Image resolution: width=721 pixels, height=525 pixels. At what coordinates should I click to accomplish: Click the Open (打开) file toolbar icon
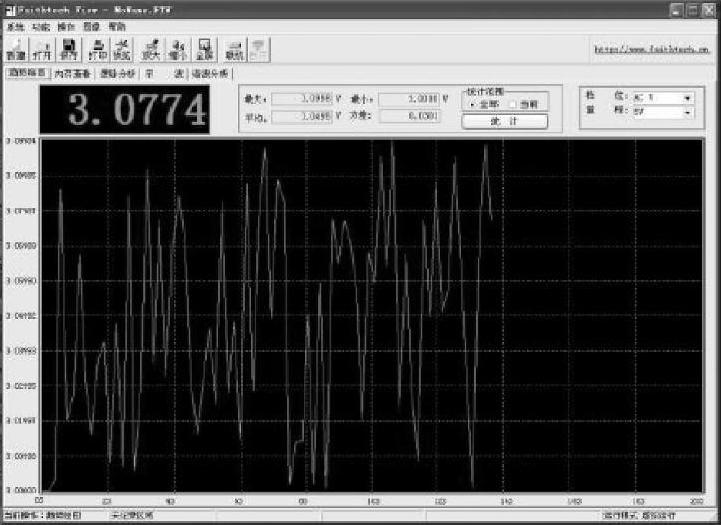click(42, 49)
